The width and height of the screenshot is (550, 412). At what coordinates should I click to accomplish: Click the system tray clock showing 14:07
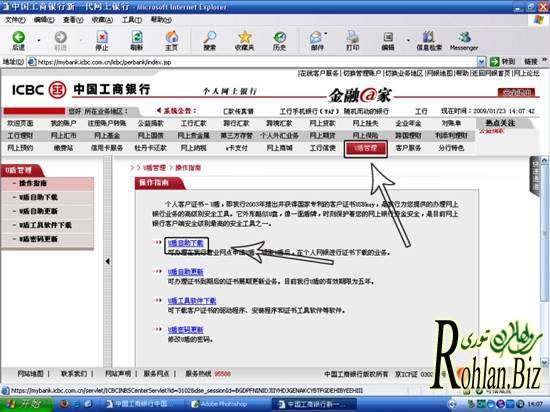[535, 404]
